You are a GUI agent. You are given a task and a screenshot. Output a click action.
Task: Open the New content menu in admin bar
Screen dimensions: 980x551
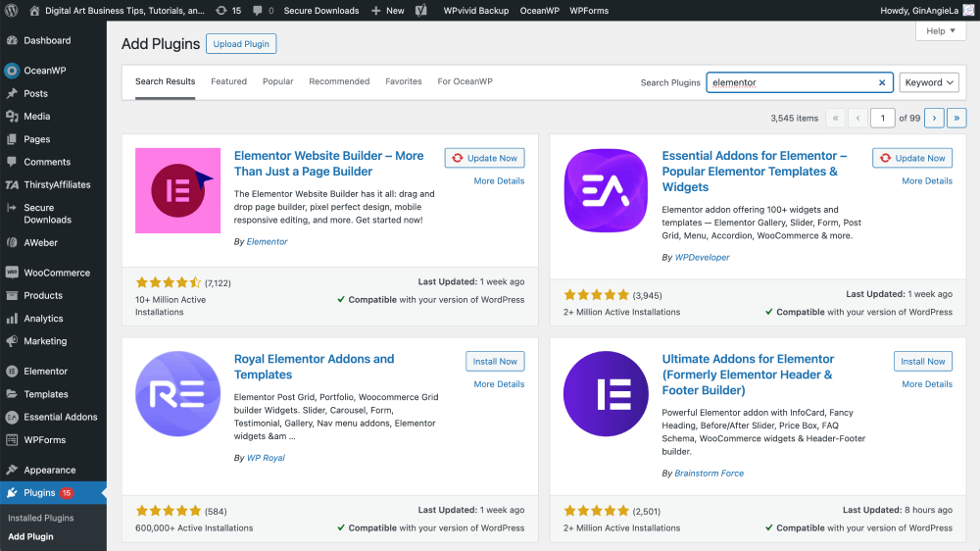[x=387, y=11]
